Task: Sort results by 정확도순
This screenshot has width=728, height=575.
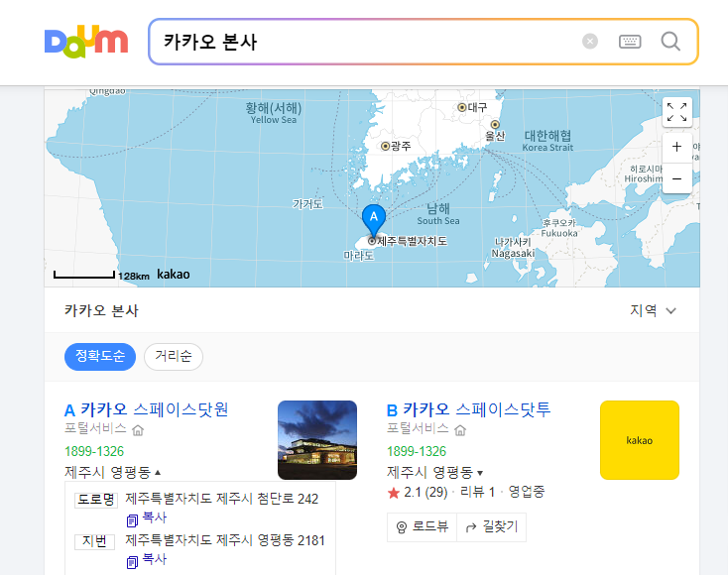Action: click(x=100, y=357)
